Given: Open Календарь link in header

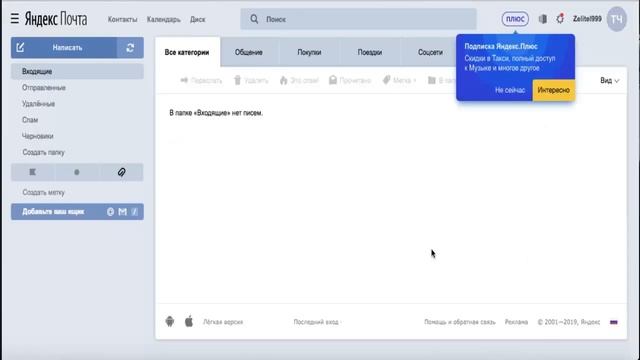Looking at the screenshot, I should [x=164, y=19].
